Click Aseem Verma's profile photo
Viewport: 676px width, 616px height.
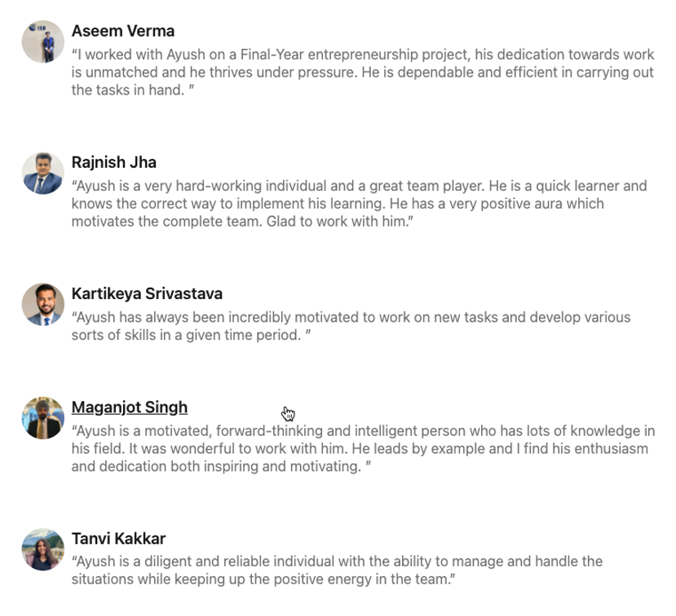tap(43, 42)
